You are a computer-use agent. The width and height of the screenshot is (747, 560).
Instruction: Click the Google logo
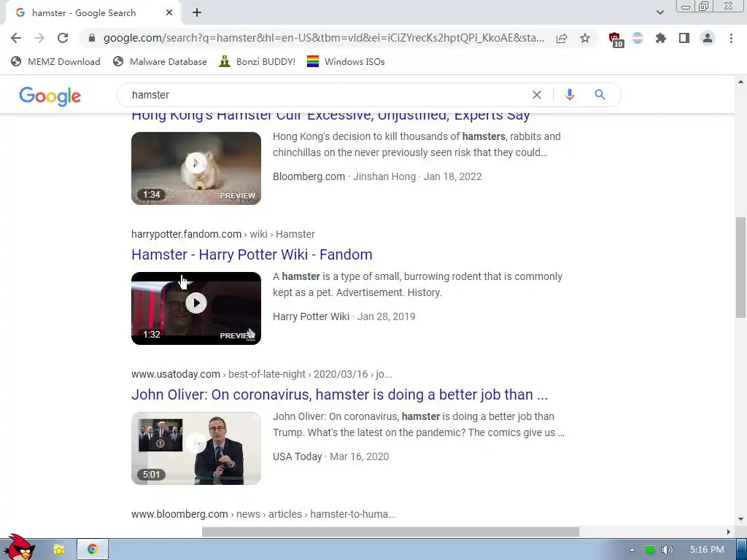click(x=50, y=96)
